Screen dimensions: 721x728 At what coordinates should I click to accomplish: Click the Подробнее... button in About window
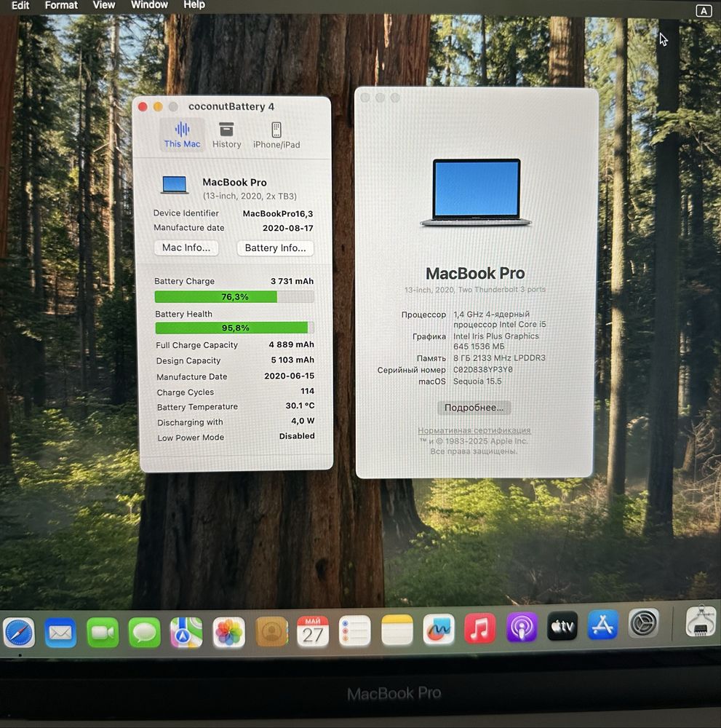(474, 407)
